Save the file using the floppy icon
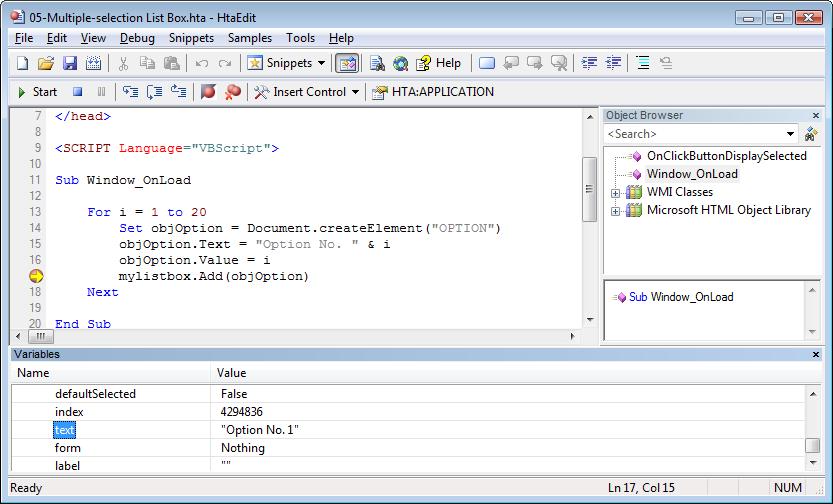The height and width of the screenshot is (504, 833). pyautogui.click(x=70, y=63)
